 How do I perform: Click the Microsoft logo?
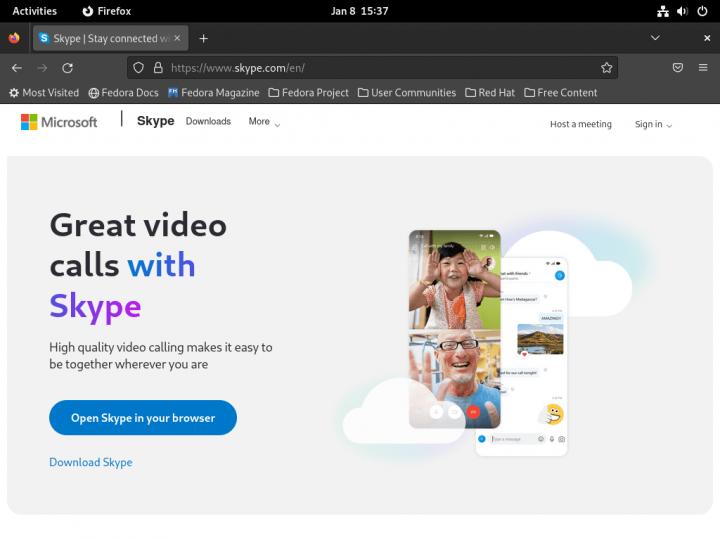(x=59, y=122)
